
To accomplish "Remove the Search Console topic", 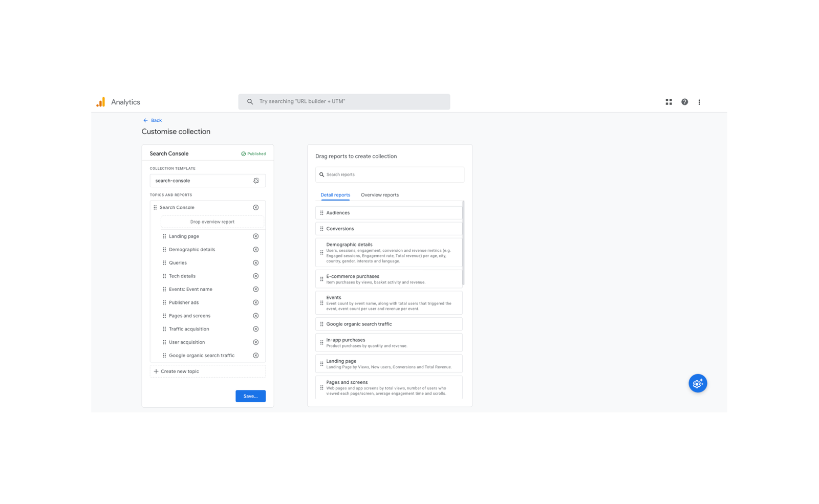I will [x=256, y=207].
